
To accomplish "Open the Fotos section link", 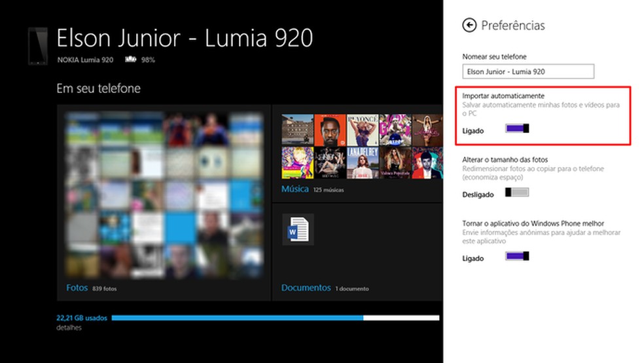I will pyautogui.click(x=77, y=288).
